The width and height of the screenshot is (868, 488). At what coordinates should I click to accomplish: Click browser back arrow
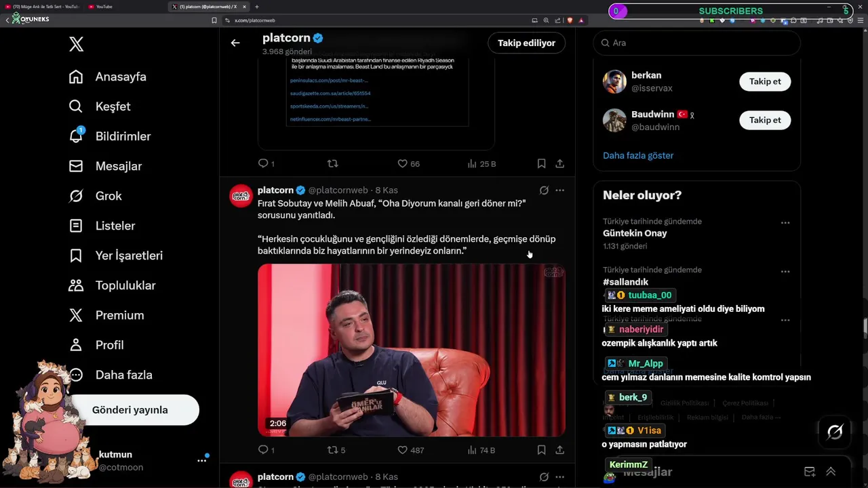point(7,20)
